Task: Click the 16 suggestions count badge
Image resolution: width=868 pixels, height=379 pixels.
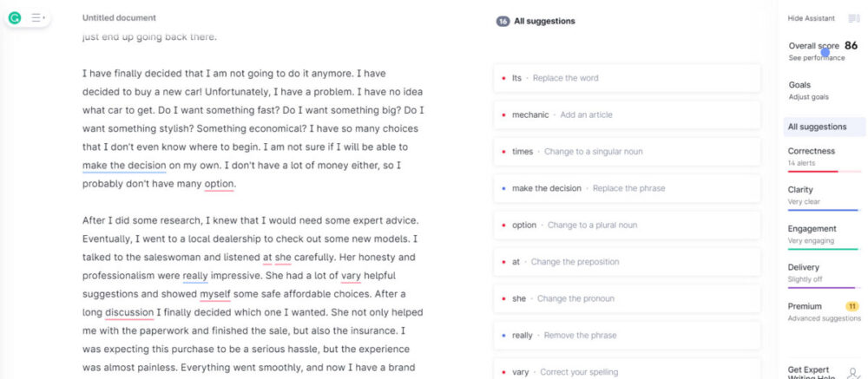Action: click(503, 22)
